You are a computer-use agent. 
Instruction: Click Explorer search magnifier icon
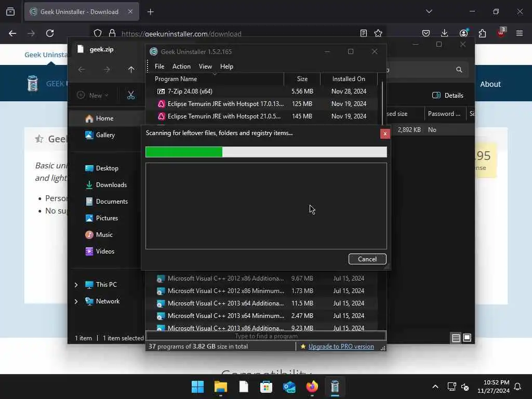click(x=459, y=70)
